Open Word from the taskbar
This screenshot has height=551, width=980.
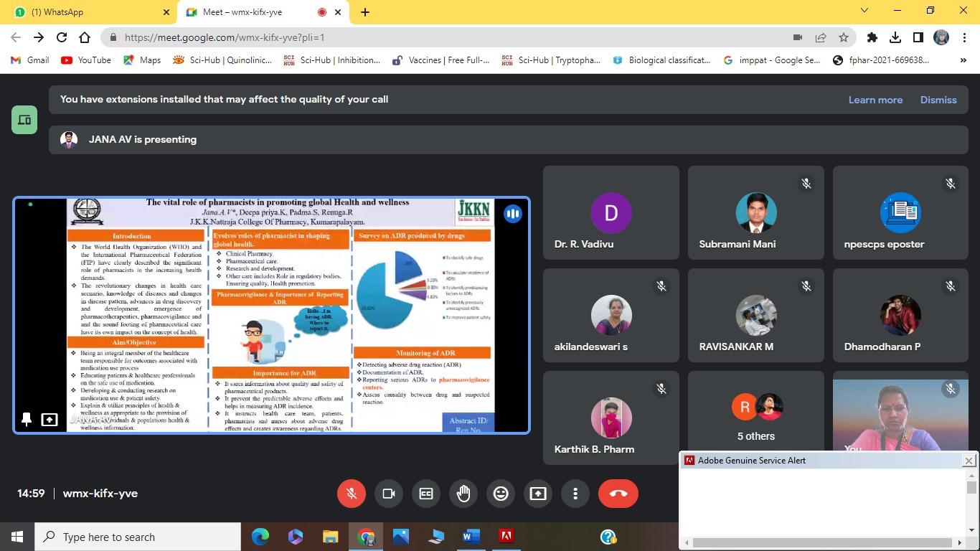click(x=471, y=537)
